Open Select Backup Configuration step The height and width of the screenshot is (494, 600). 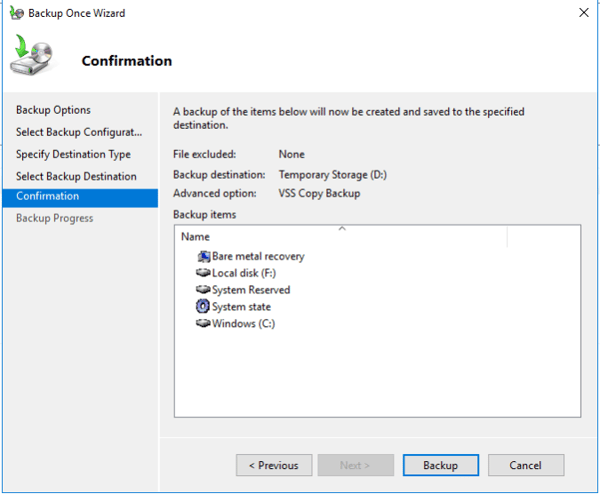(79, 132)
